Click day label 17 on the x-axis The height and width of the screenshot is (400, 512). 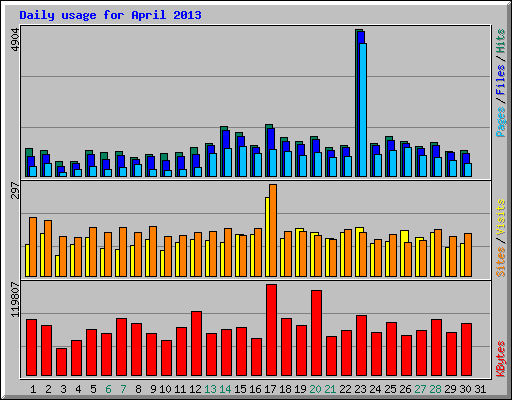pos(270,389)
